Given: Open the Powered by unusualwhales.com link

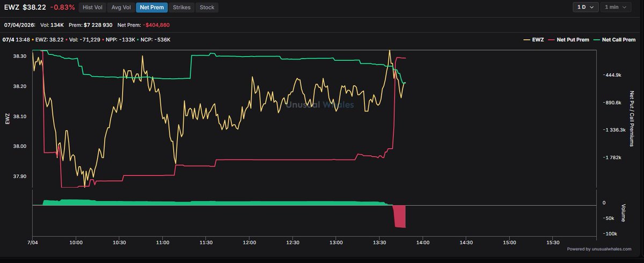Looking at the screenshot, I should 600,249.
